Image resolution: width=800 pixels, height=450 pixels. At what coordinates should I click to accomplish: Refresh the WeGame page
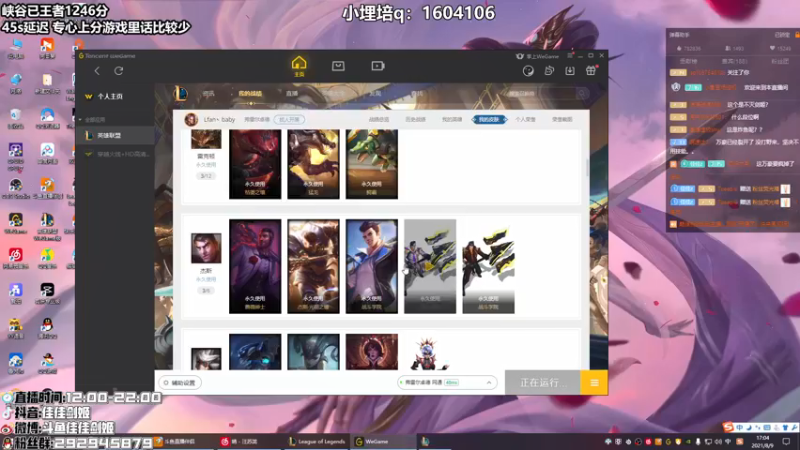click(118, 71)
